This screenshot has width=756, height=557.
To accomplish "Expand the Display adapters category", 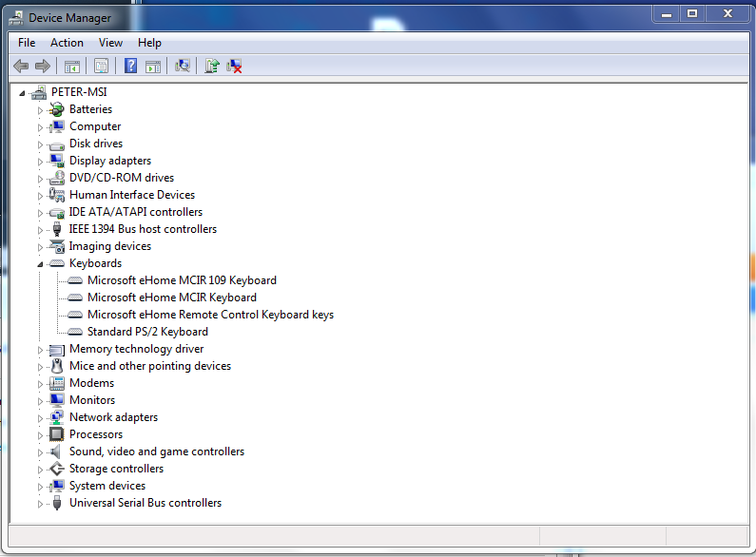I will tap(41, 161).
